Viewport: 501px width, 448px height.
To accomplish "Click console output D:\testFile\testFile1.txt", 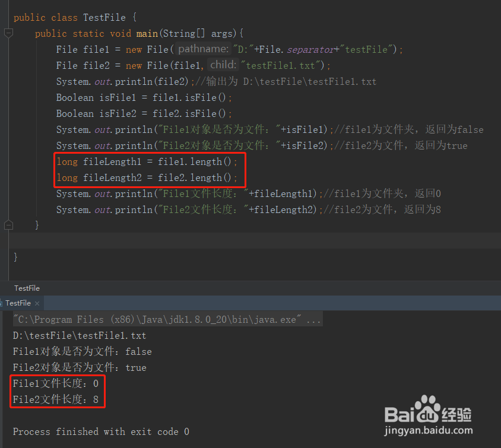I will tap(79, 336).
